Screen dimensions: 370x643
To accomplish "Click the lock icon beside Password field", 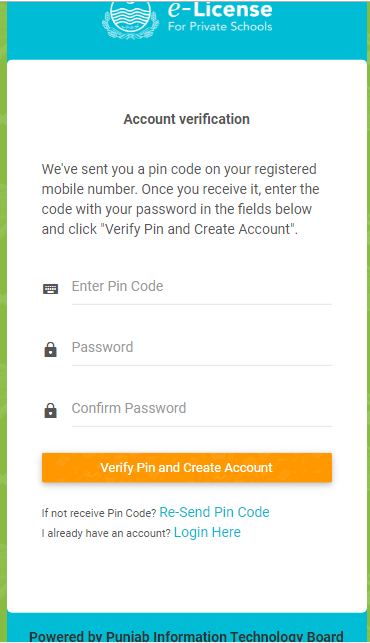I will (x=50, y=350).
